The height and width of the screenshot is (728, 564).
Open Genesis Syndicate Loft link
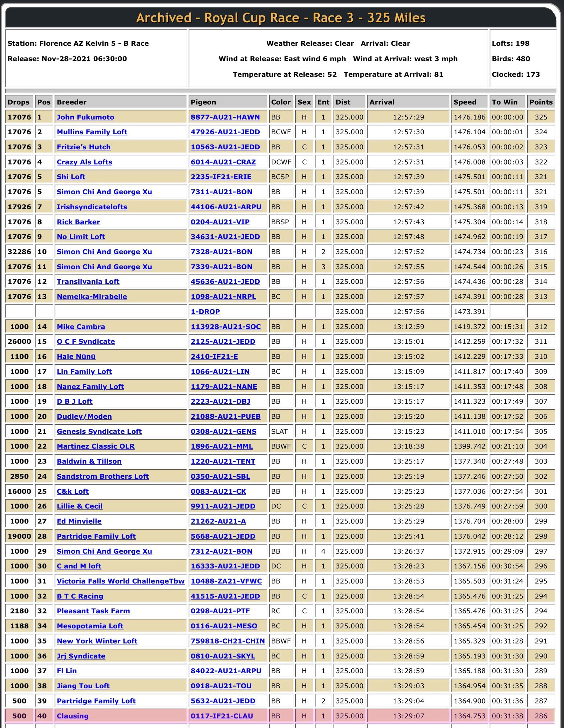click(99, 432)
